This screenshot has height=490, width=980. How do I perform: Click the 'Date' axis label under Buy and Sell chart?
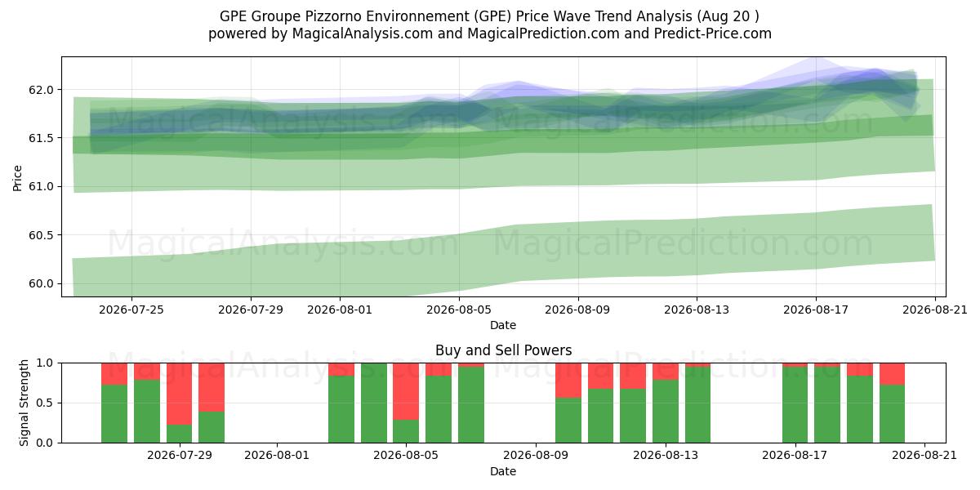503,471
